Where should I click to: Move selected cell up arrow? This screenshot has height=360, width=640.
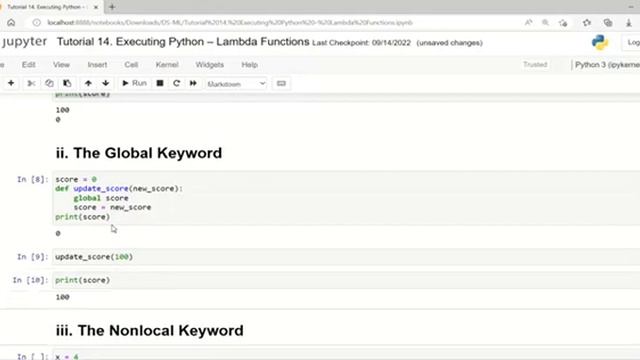coord(88,83)
